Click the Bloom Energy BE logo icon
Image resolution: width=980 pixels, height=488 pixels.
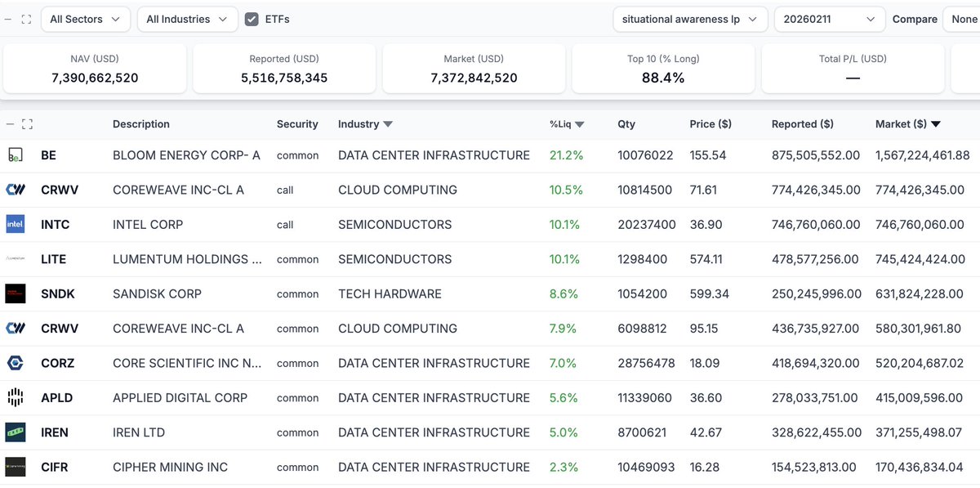click(x=15, y=154)
